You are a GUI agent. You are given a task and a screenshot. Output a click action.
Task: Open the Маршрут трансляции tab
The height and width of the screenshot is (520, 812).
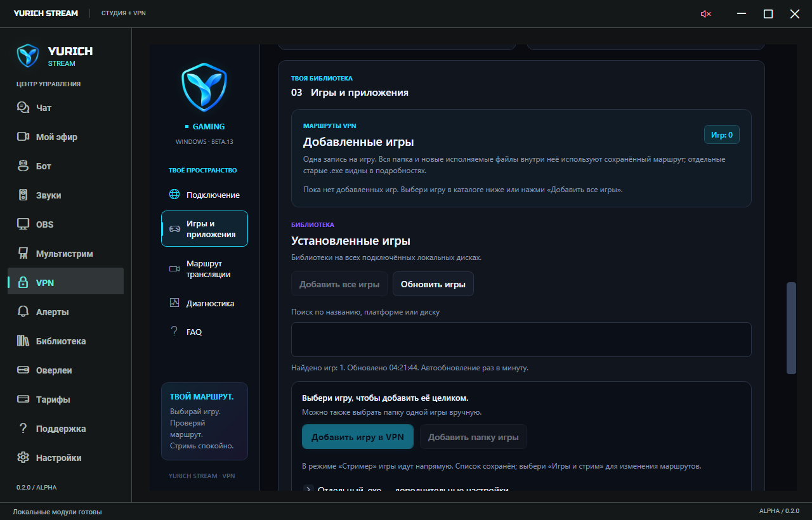point(204,269)
